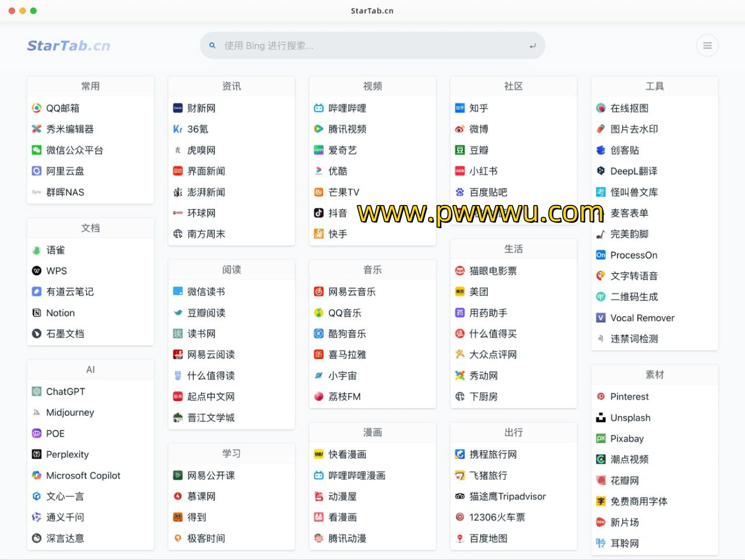Viewport: 745px width, 560px height.
Task: Click the ChatGPT icon
Action: [37, 392]
